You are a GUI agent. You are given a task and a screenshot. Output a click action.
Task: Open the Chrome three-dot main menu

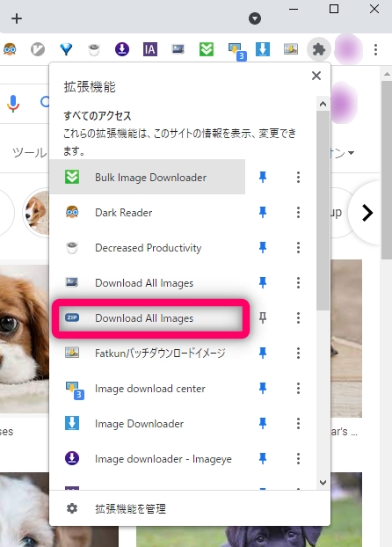[375, 49]
